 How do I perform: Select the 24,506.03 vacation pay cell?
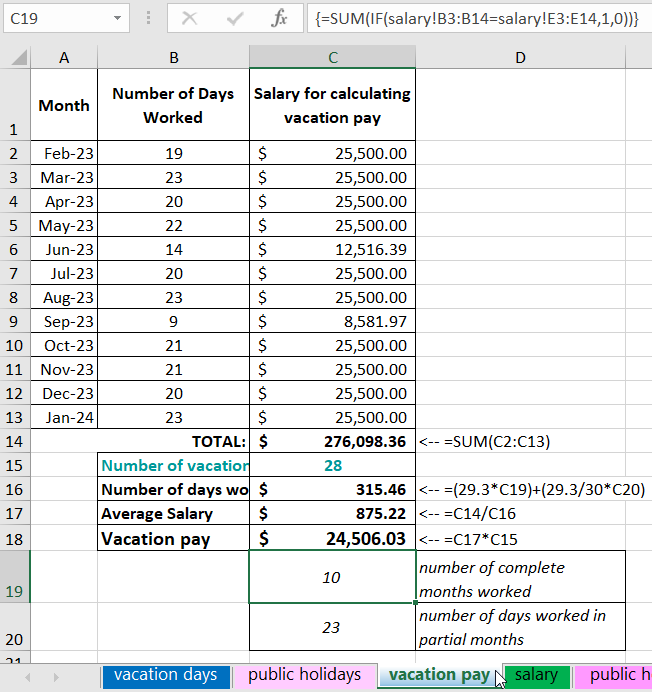[332, 538]
